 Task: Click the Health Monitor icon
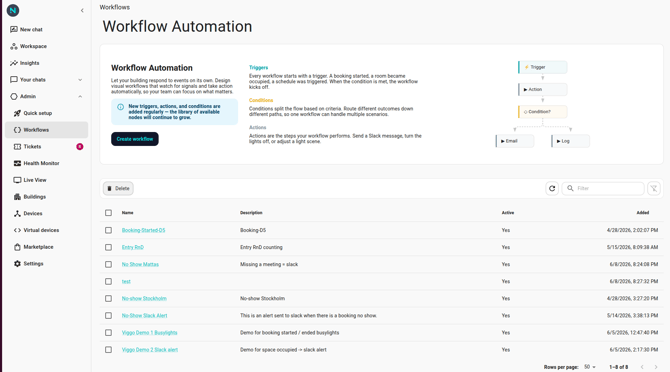coord(17,163)
